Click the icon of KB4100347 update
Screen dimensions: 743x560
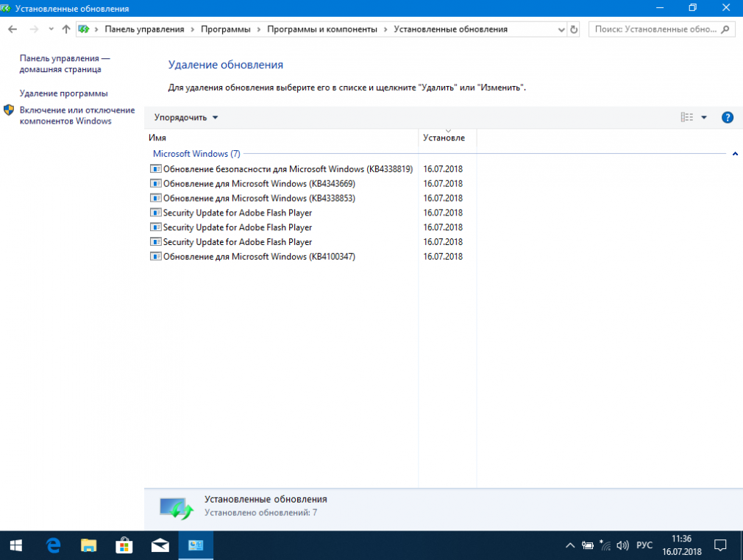155,257
